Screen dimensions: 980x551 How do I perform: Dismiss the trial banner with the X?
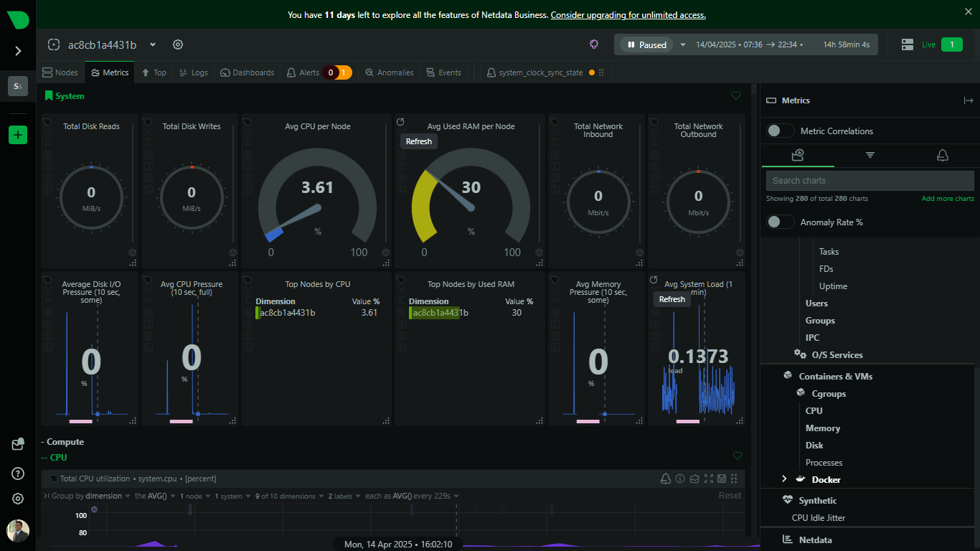pos(969,11)
